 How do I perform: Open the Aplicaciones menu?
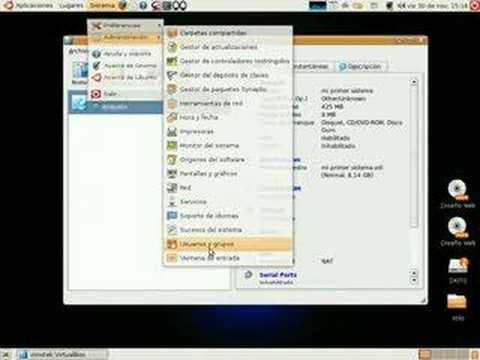click(34, 6)
